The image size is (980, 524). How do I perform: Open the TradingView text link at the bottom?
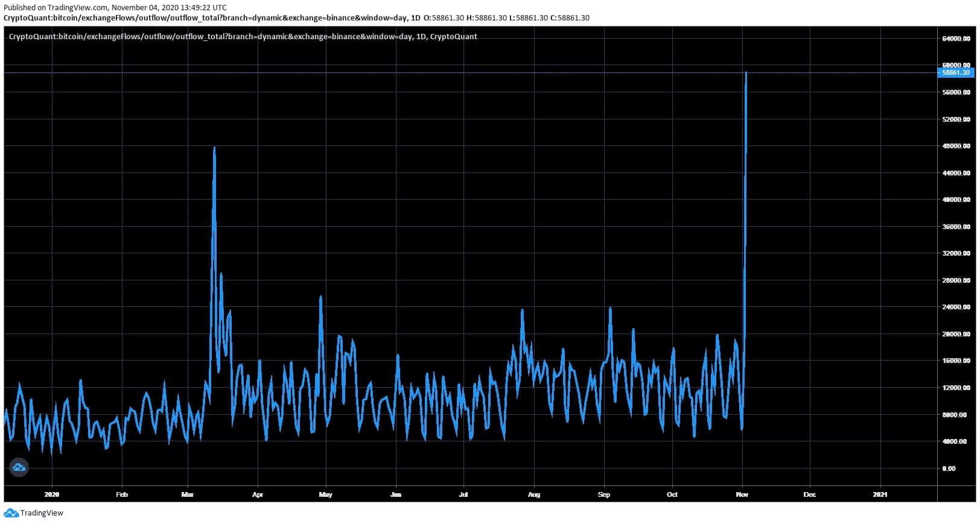[x=42, y=513]
